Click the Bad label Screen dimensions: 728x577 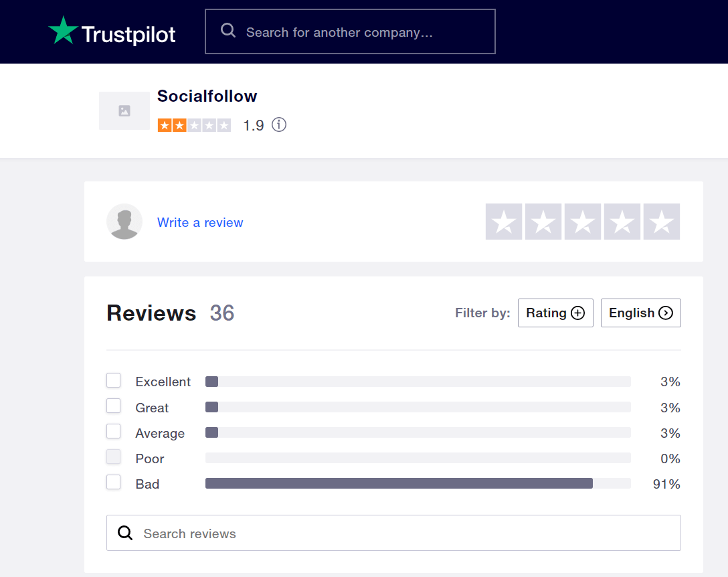[x=147, y=484]
